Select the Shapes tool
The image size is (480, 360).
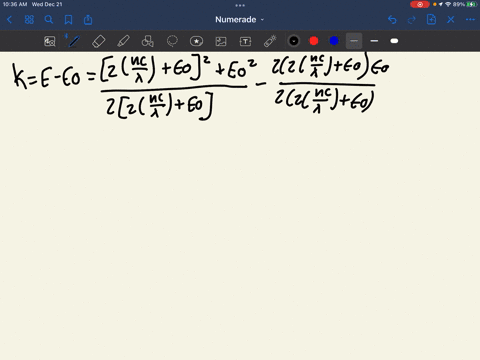[x=147, y=41]
